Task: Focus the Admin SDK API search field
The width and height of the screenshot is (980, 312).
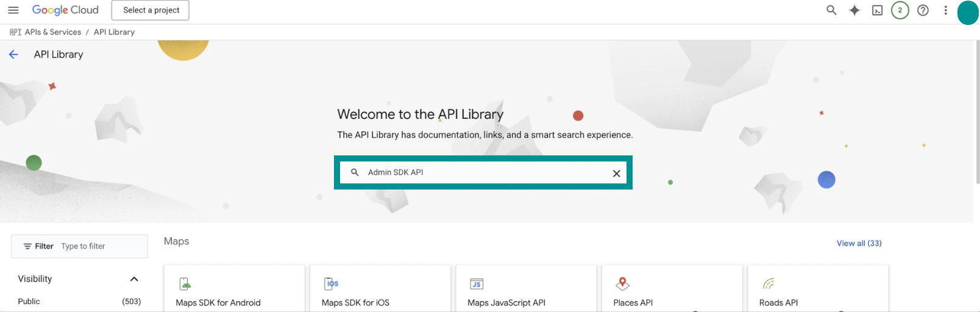Action: pos(483,172)
